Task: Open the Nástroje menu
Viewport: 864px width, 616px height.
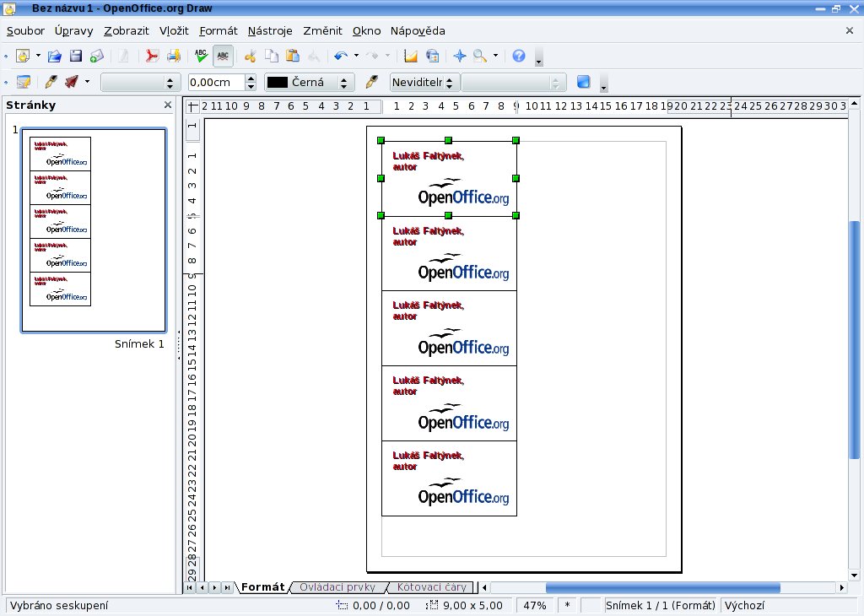Action: coord(270,31)
